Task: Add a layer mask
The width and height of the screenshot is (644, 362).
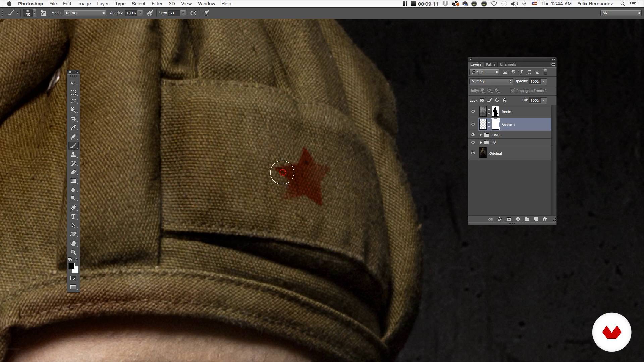Action: click(509, 219)
